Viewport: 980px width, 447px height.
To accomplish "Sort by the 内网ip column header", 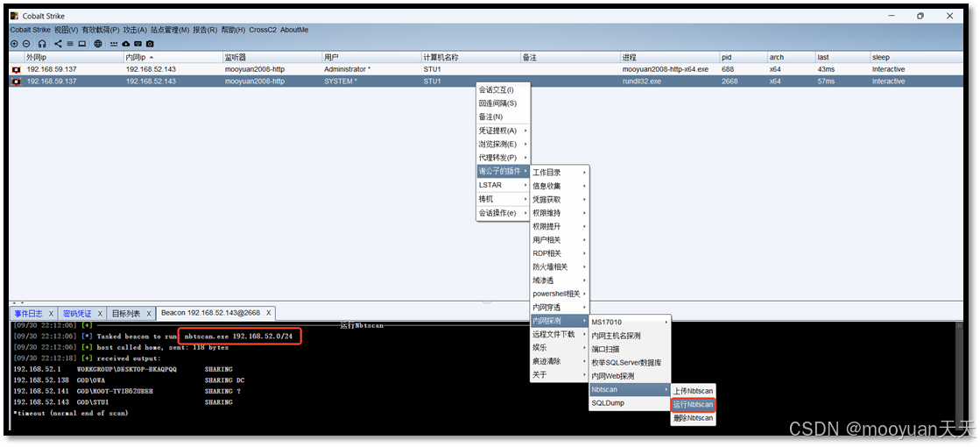I will [x=173, y=57].
